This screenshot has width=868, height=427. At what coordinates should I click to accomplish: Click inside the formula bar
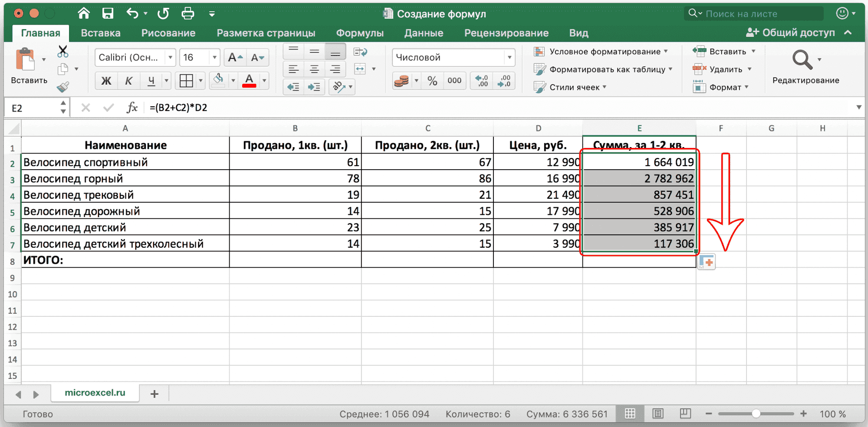pyautogui.click(x=304, y=108)
